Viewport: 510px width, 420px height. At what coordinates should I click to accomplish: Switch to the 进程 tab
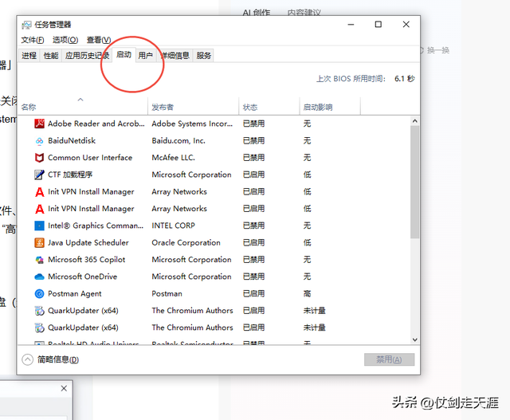pos(29,56)
